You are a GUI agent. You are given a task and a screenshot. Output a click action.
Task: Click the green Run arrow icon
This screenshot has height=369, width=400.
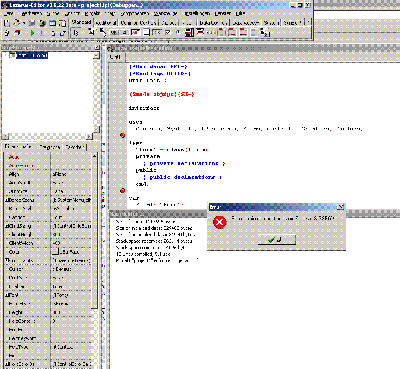tap(32, 33)
